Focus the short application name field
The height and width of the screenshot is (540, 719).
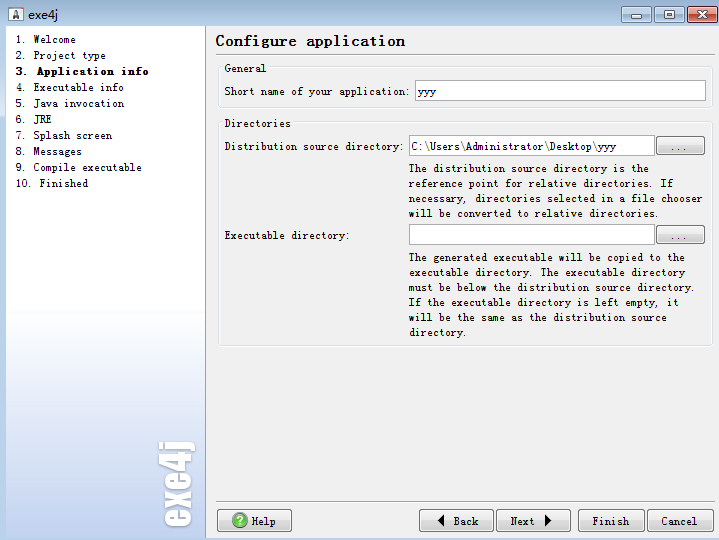pos(559,91)
